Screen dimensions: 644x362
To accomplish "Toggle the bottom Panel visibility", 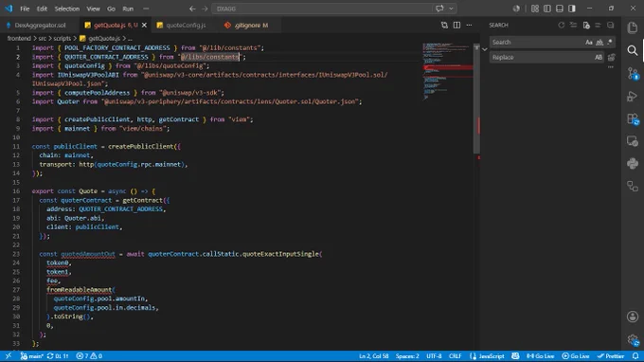I will click(x=560, y=9).
